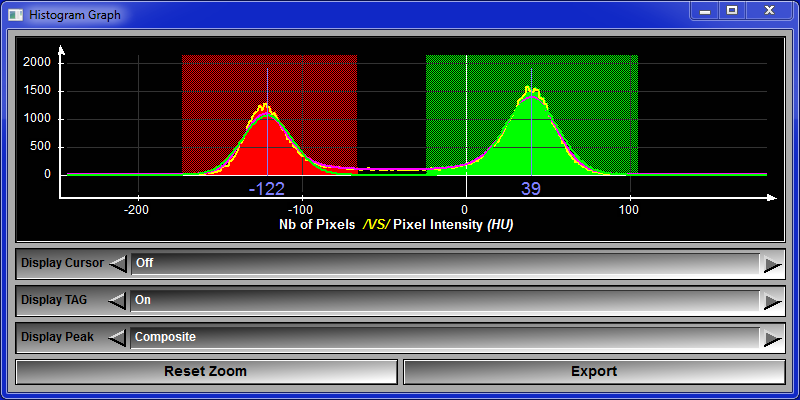Viewport: 800px width, 400px height.
Task: Click the Nb of Pixels axis title
Action: [x=317, y=224]
